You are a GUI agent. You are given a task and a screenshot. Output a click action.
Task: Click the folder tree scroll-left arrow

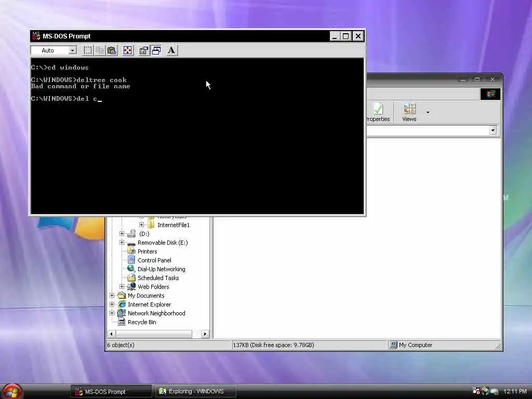111,334
